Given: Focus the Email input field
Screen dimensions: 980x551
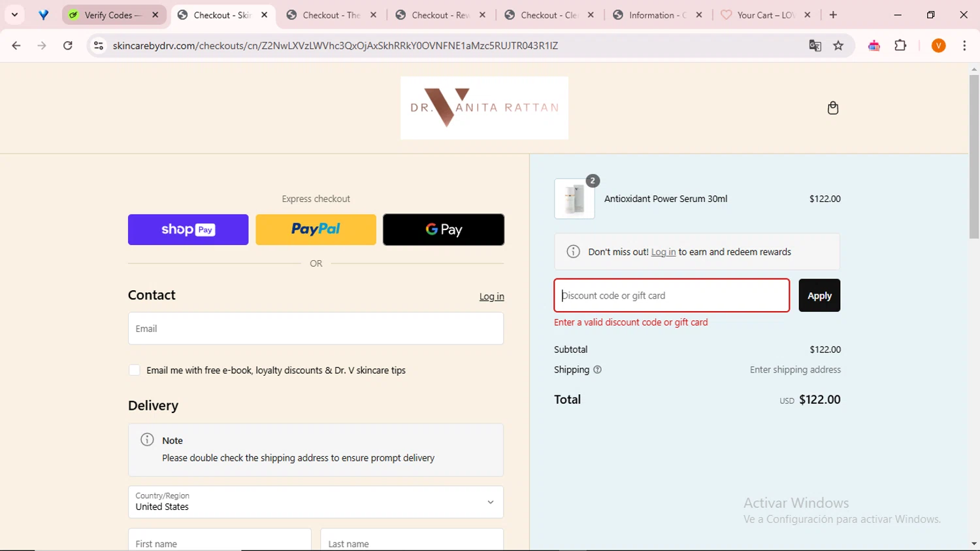Looking at the screenshot, I should 316,328.
